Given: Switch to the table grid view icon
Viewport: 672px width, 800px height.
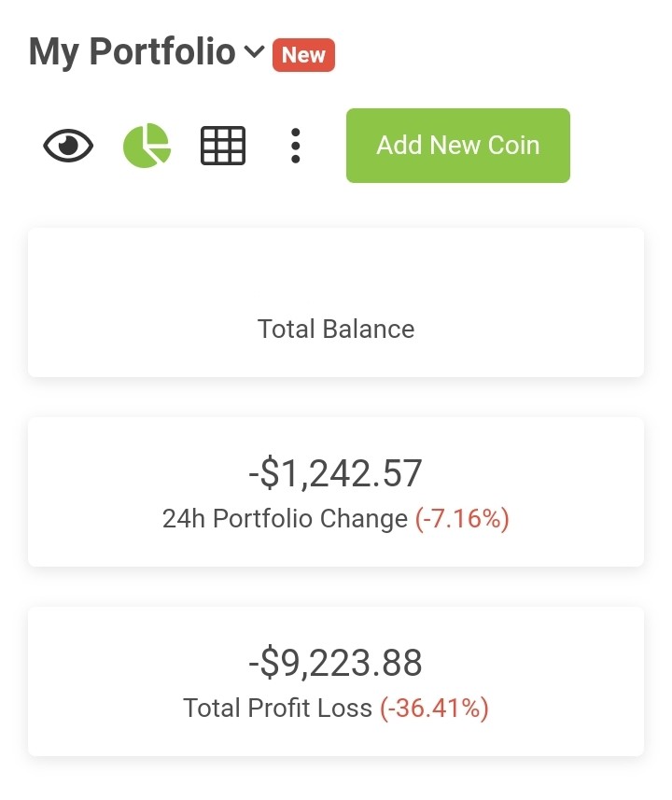Looking at the screenshot, I should pyautogui.click(x=223, y=146).
